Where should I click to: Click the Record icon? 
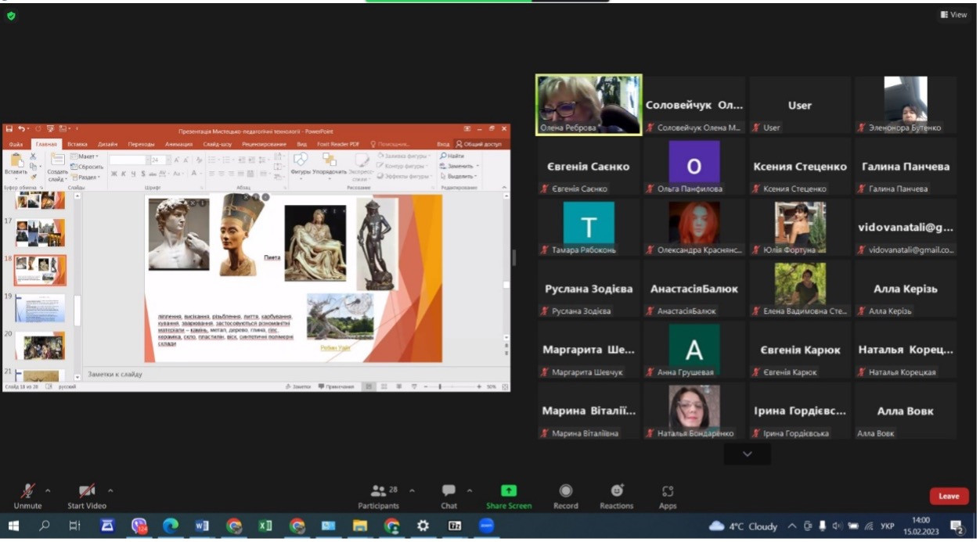565,491
